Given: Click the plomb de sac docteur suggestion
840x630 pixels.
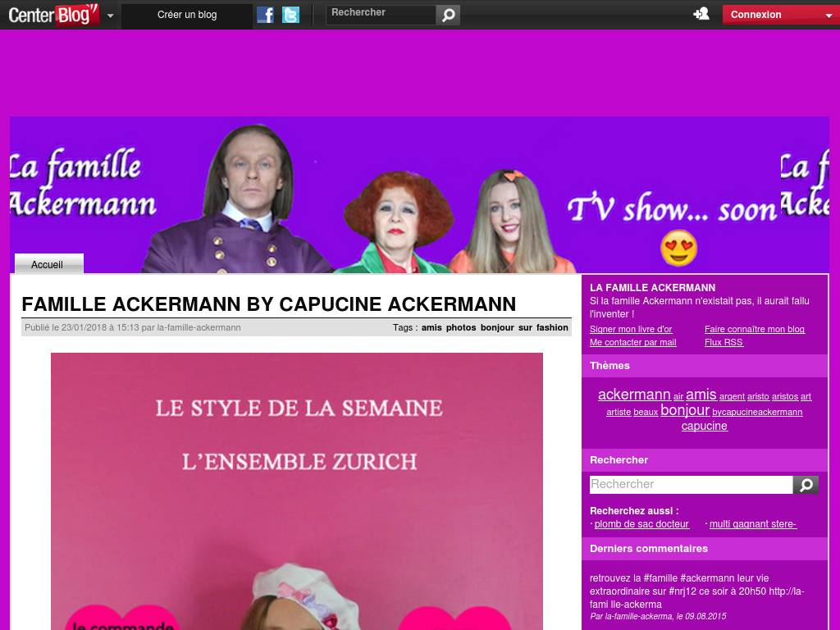Looking at the screenshot, I should coord(641,524).
